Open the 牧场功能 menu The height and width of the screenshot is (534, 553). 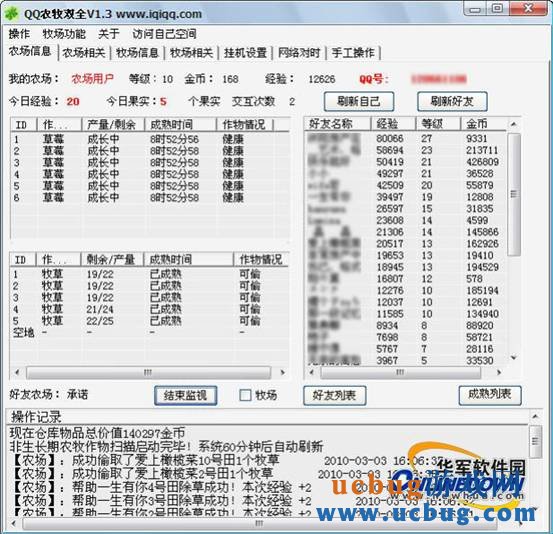64,34
